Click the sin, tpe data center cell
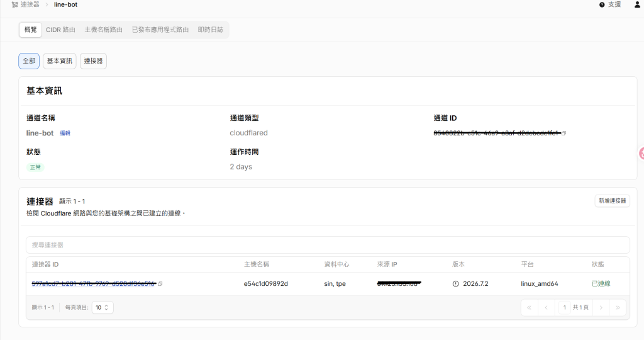644x340 pixels. (x=335, y=284)
